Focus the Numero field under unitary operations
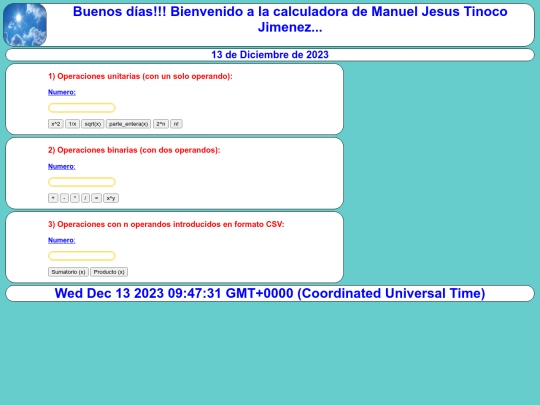 (82, 108)
